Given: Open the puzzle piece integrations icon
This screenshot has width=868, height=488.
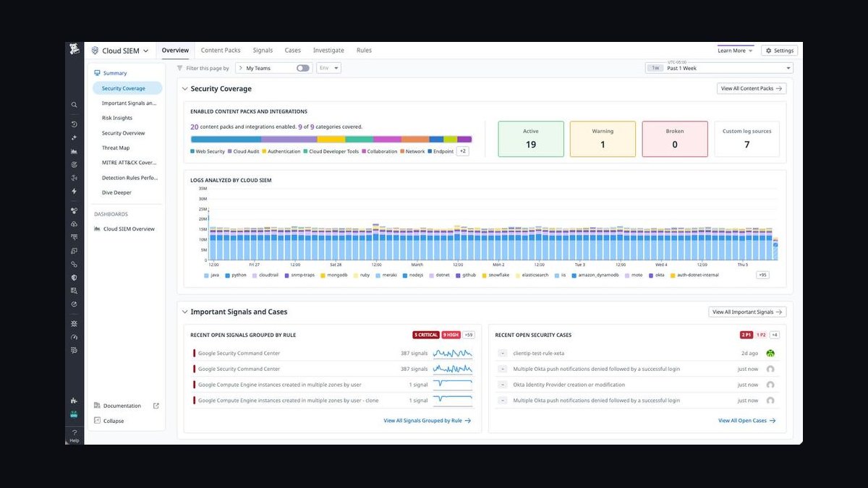Looking at the screenshot, I should pyautogui.click(x=74, y=401).
